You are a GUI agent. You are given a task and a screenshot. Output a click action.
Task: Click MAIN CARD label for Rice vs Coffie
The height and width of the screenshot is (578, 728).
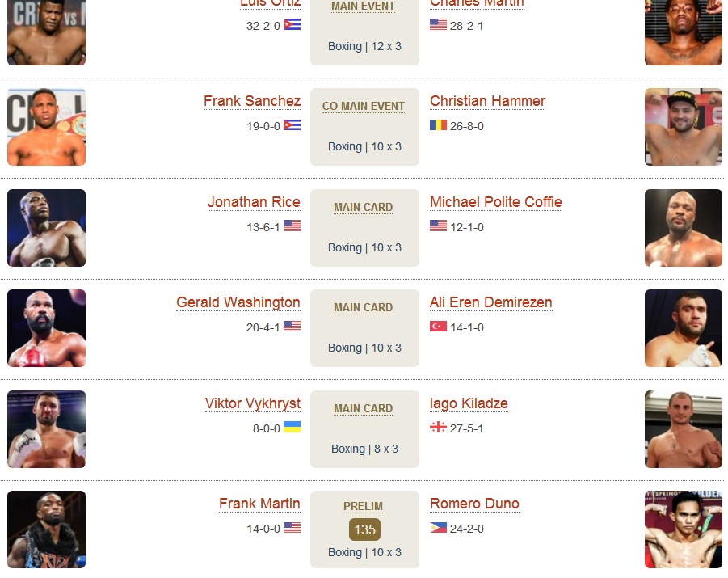click(364, 207)
